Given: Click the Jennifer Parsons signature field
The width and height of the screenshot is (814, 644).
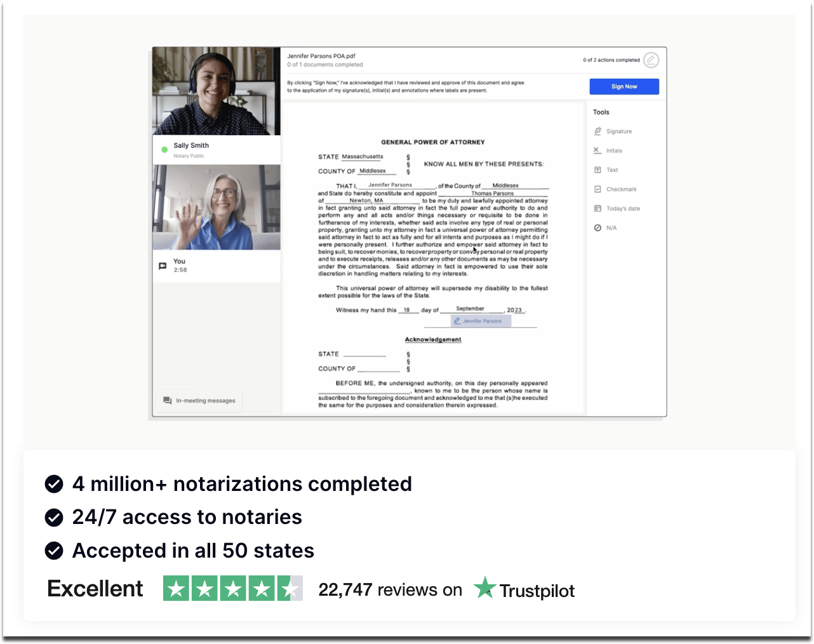Looking at the screenshot, I should point(481,321).
